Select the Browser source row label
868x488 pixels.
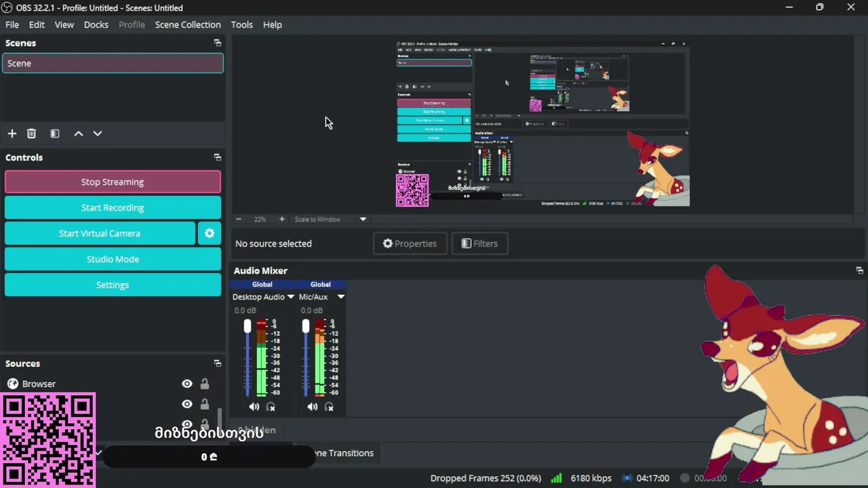39,384
